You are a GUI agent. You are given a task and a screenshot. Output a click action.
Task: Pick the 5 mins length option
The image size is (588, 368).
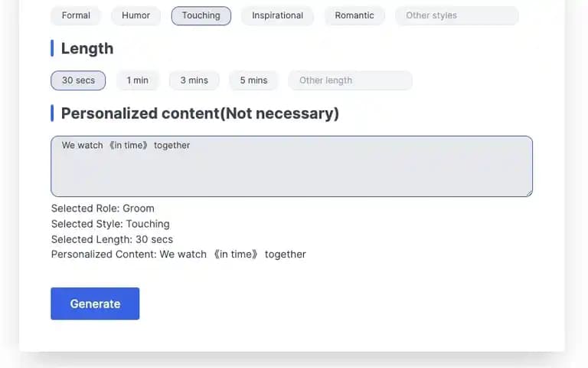point(253,80)
